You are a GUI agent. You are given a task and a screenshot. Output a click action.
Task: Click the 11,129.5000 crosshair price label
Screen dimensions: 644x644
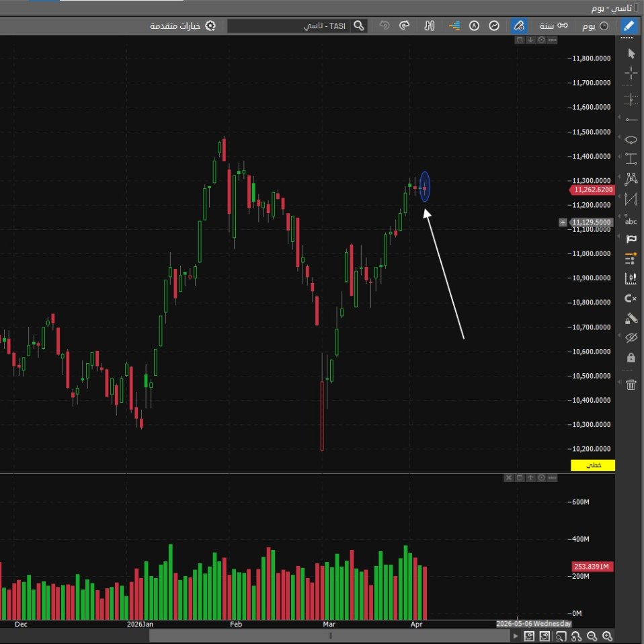[592, 223]
